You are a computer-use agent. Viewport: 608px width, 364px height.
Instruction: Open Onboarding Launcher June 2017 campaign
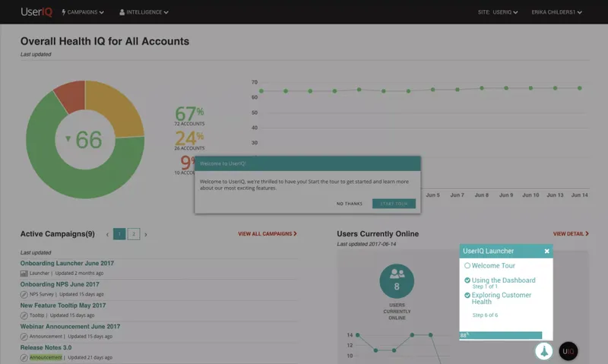pos(67,263)
